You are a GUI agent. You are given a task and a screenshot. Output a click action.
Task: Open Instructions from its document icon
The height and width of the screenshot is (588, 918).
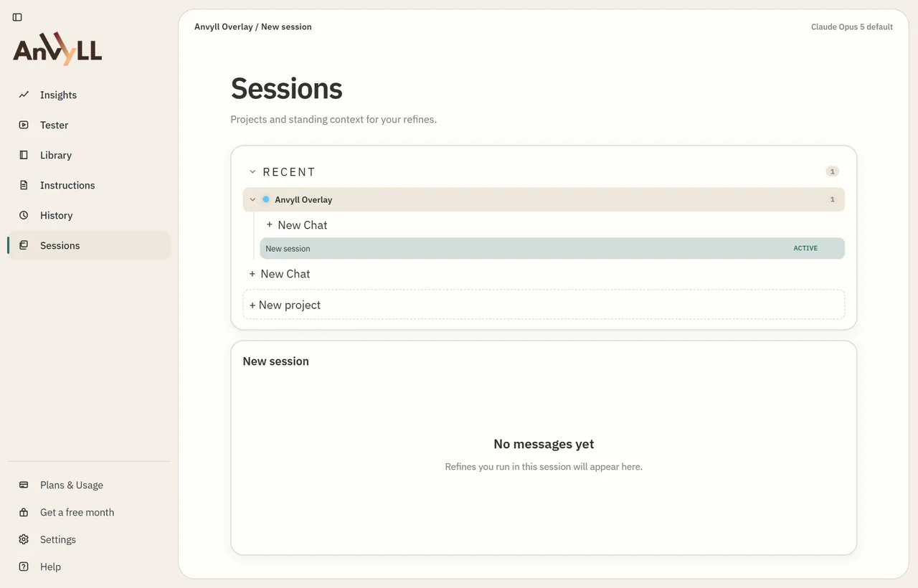[24, 185]
